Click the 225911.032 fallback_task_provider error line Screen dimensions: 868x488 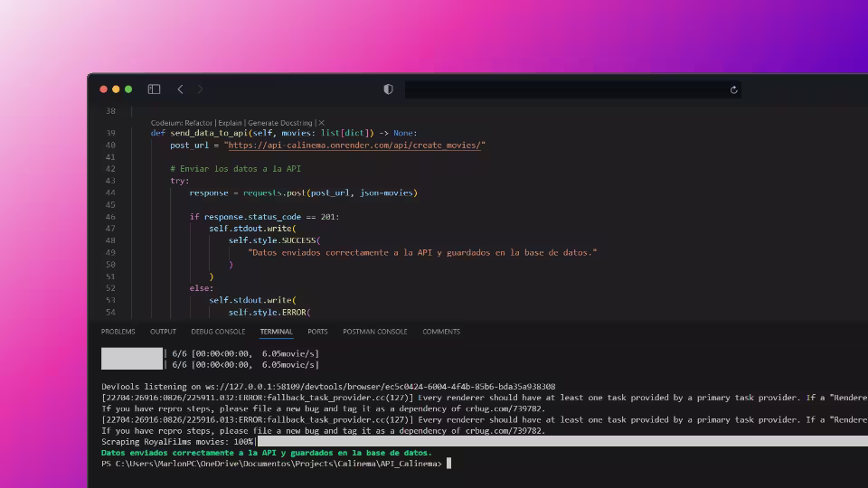[x=485, y=398]
